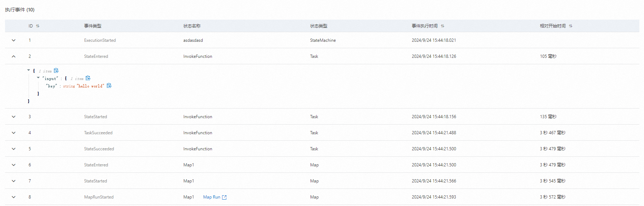The width and height of the screenshot is (644, 206).
Task: Click timestamp 2024/9/24 15:44:18.126
Action: [434, 56]
